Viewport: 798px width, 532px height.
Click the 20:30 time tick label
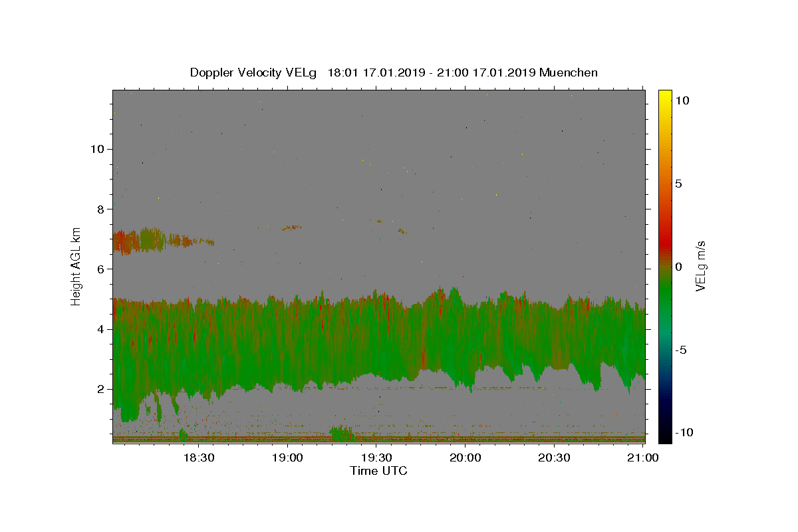click(x=554, y=458)
